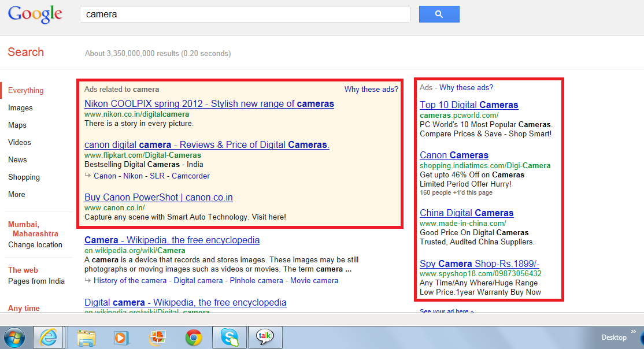Viewport: 644px width, 349px height.
Task: Launch Windows Explorer folder icon in taskbar
Action: point(86,337)
